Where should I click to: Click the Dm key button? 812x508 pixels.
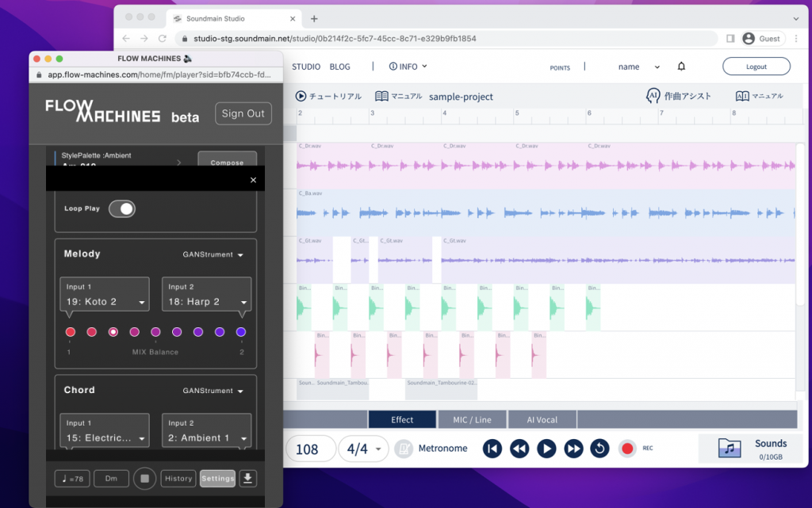(x=111, y=479)
